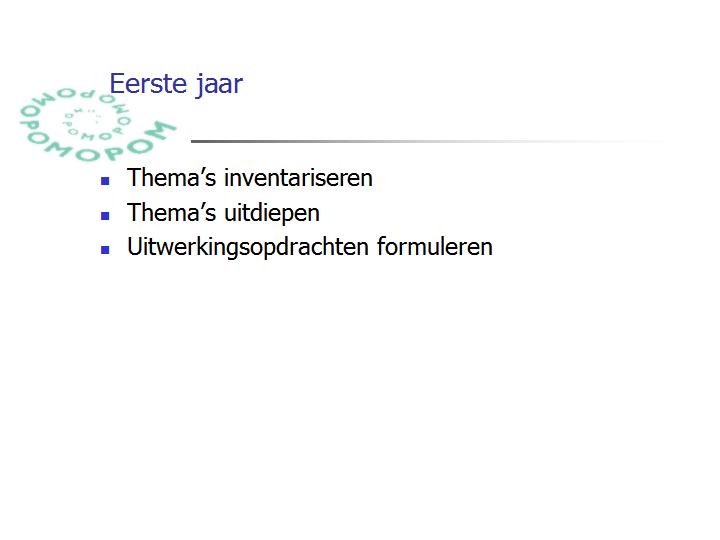This screenshot has width=720, height=540.
Task: Click the word uitdiepen
Action: 271,214
